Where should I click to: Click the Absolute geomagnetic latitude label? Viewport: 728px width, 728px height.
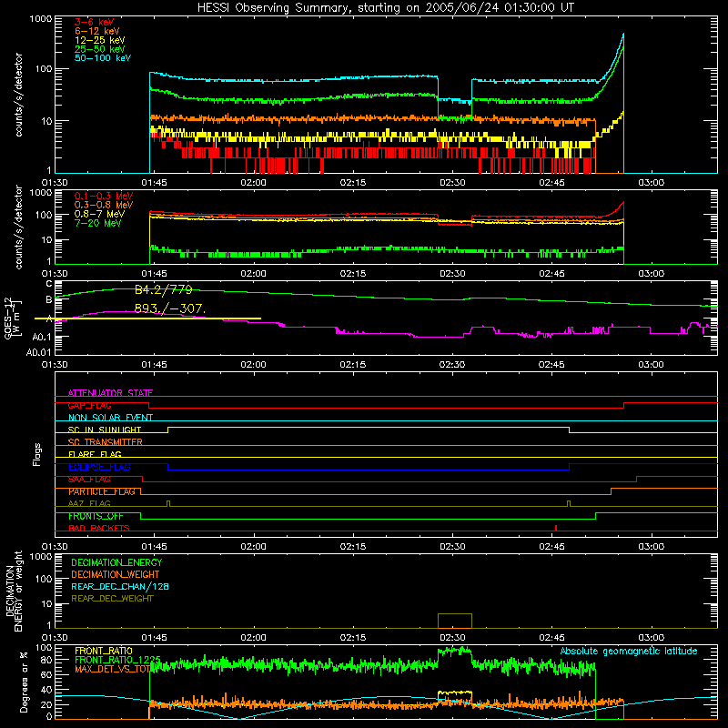(x=629, y=652)
